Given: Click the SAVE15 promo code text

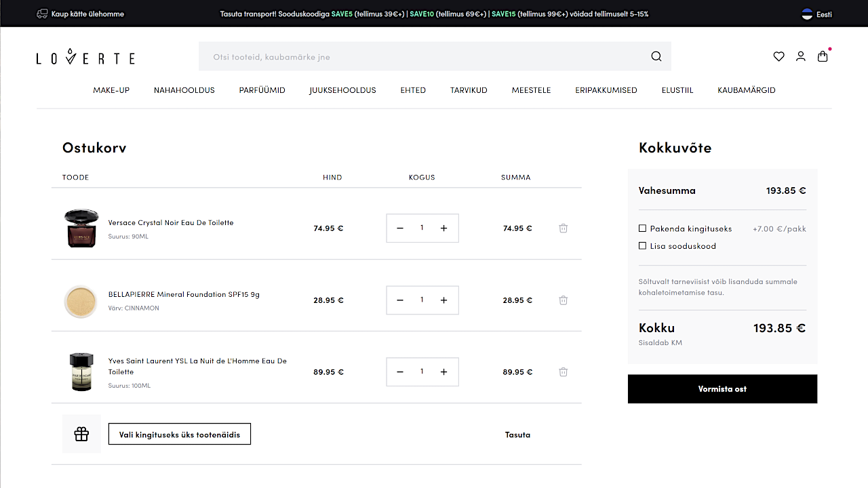Looking at the screenshot, I should click(503, 14).
